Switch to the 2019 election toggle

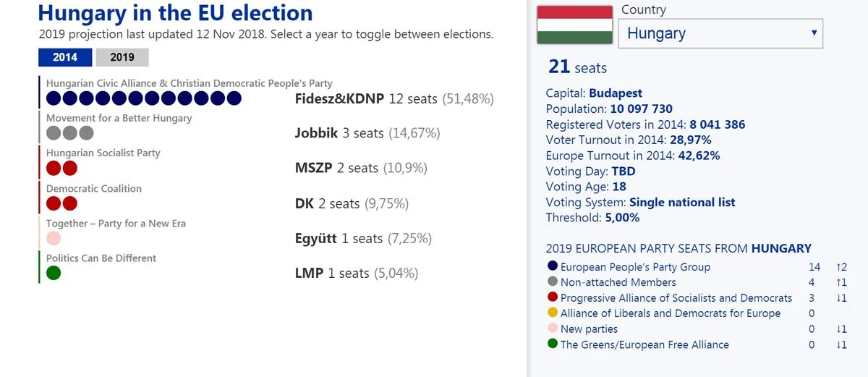tap(122, 58)
